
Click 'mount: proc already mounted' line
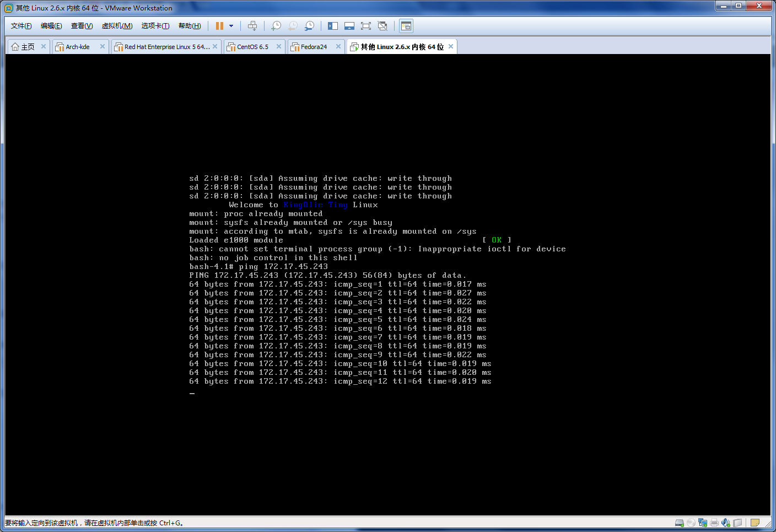(x=256, y=214)
